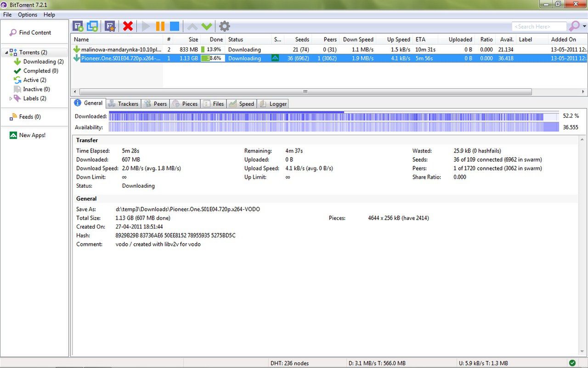Switch to the General tab
This screenshot has height=368, width=588.
88,103
